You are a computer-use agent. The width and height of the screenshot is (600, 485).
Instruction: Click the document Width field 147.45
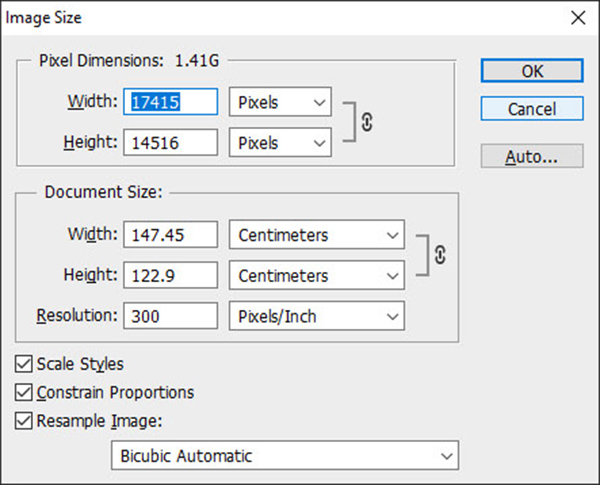171,234
